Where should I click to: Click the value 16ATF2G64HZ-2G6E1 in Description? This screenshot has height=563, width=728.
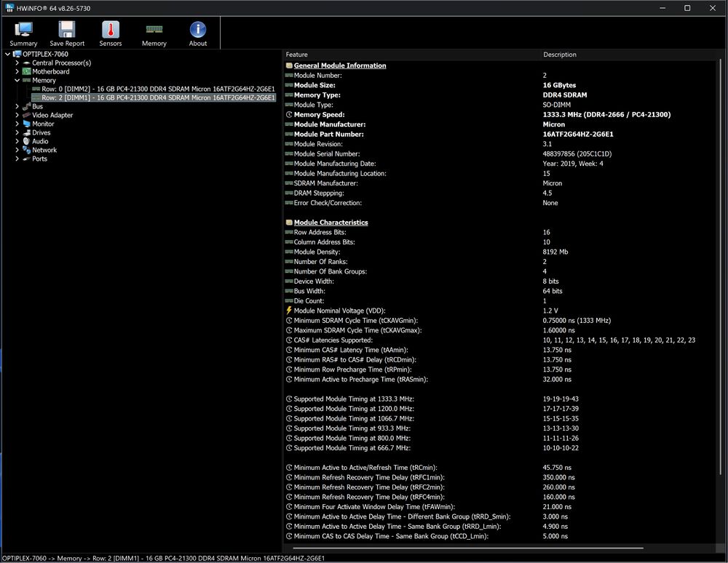tap(578, 135)
